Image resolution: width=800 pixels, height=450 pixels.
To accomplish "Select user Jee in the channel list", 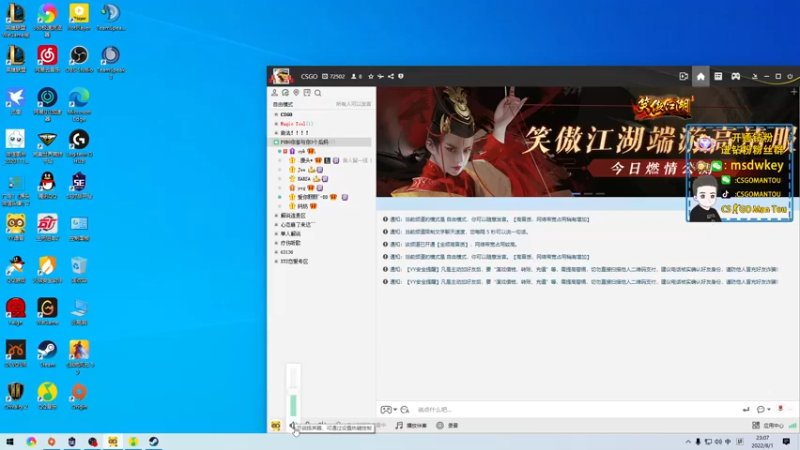I will 302,169.
